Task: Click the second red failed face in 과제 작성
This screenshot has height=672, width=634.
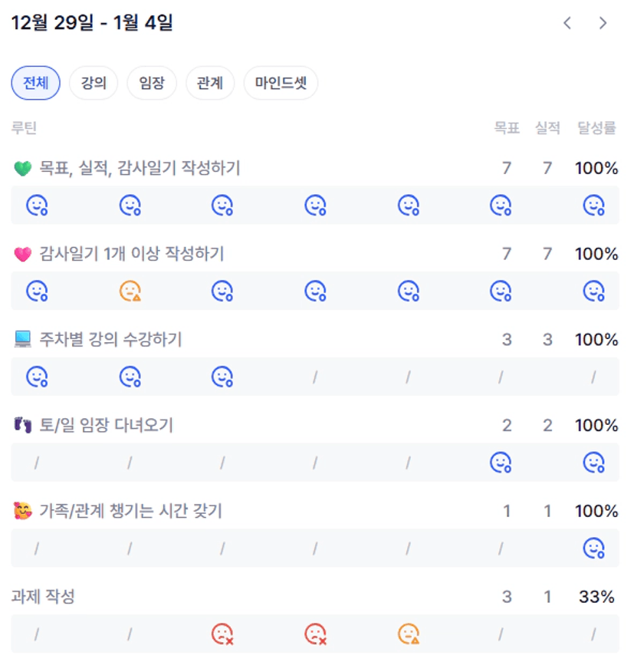Action: (x=315, y=634)
